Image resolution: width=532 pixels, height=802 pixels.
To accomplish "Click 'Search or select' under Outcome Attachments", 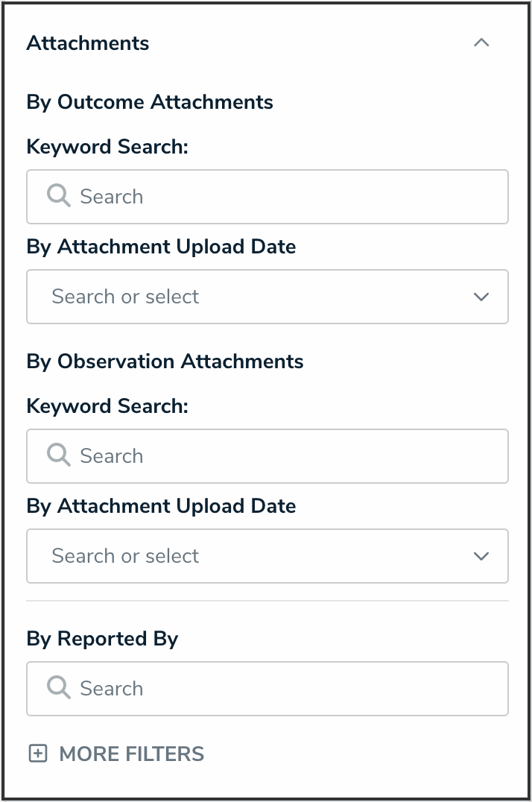I will [125, 297].
